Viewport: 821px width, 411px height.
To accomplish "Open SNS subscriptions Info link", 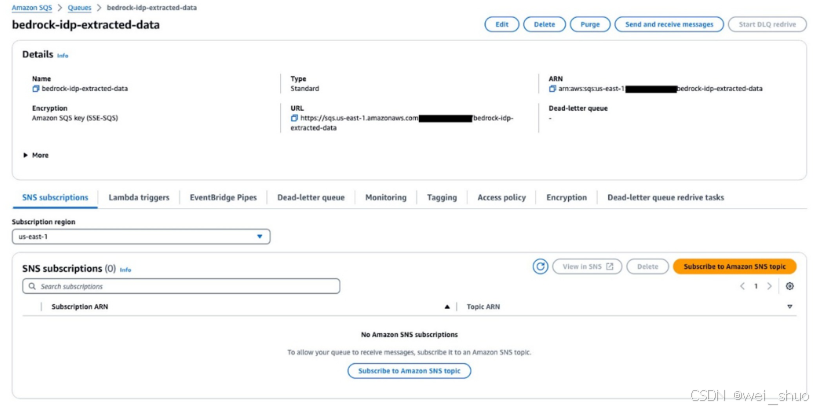I will 125,270.
